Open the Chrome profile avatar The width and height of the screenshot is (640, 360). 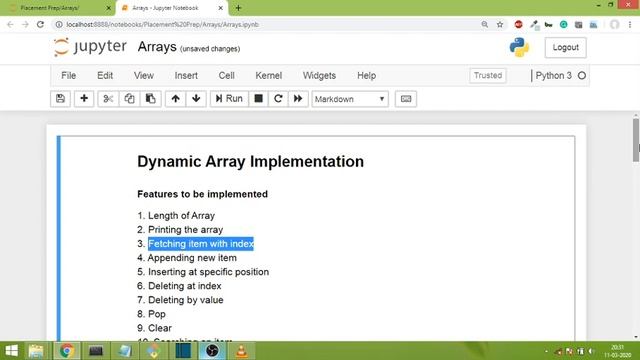614,24
